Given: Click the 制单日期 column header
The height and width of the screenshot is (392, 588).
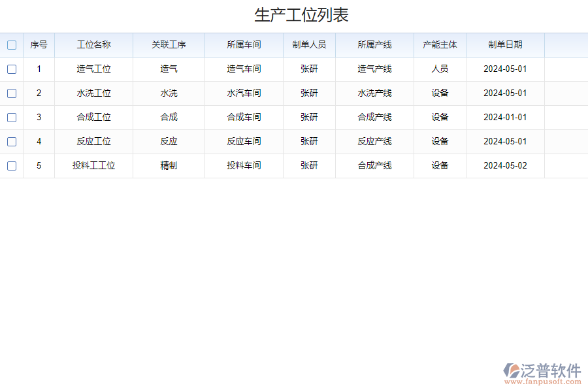Looking at the screenshot, I should [504, 44].
